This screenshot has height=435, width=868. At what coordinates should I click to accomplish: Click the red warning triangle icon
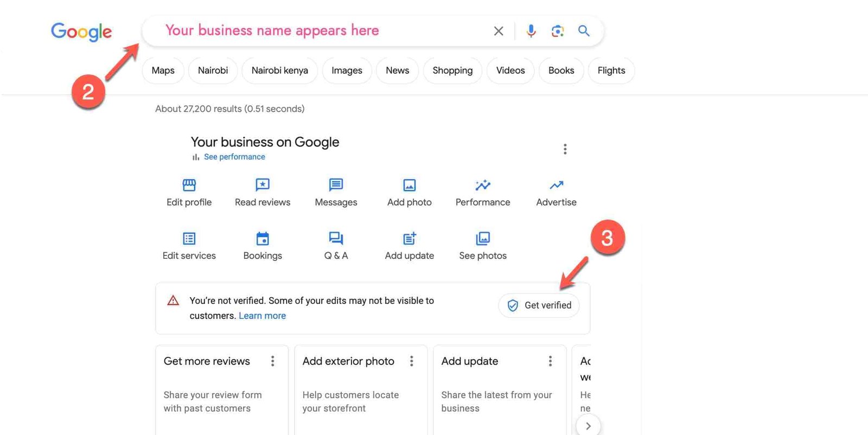click(x=173, y=300)
